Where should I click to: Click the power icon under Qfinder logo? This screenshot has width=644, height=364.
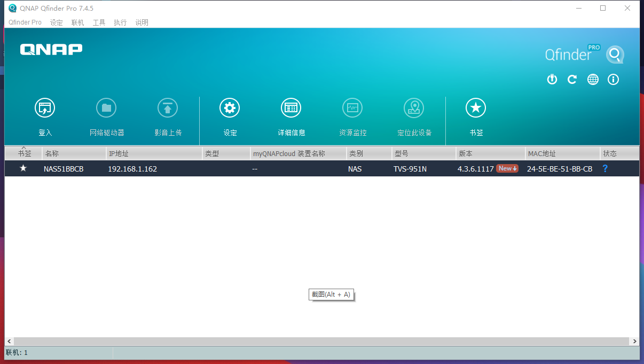pyautogui.click(x=552, y=79)
